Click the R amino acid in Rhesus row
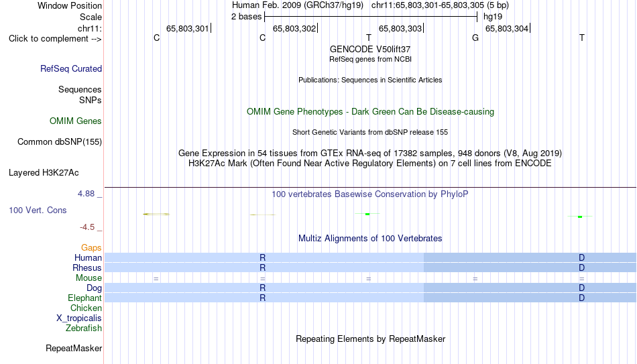The width and height of the screenshot is (637, 364). click(x=262, y=267)
